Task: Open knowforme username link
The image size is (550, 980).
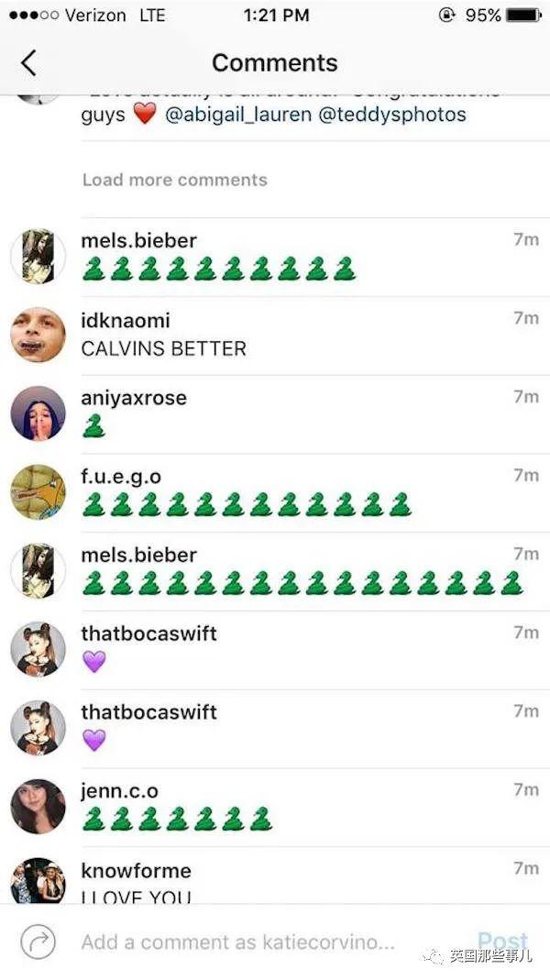Action: coord(137,870)
